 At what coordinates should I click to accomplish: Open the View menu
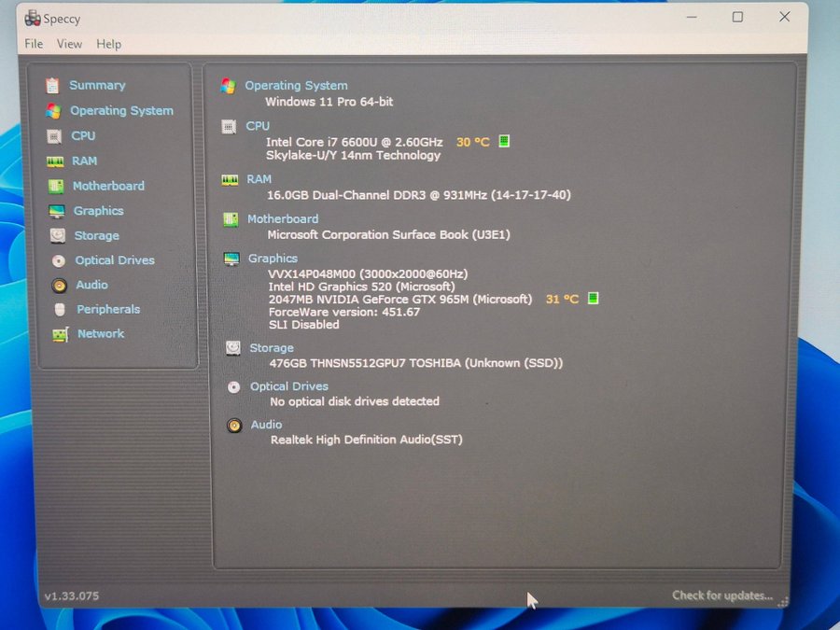tap(69, 44)
